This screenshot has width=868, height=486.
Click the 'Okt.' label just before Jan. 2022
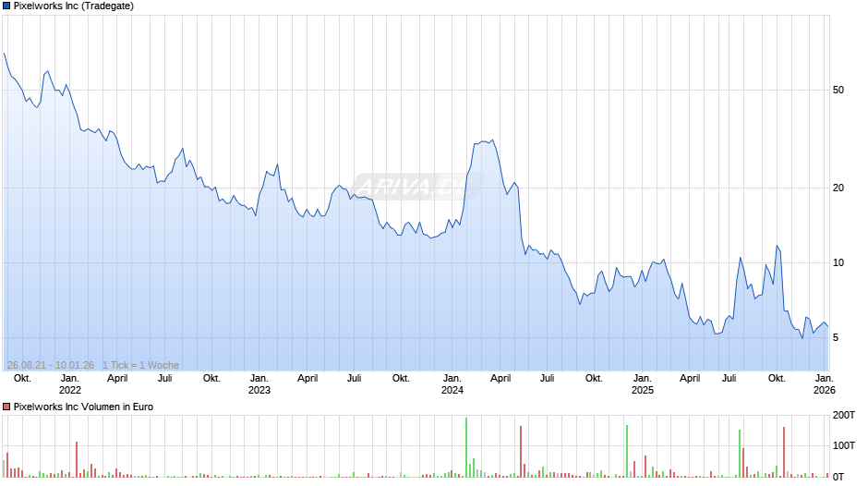click(22, 379)
